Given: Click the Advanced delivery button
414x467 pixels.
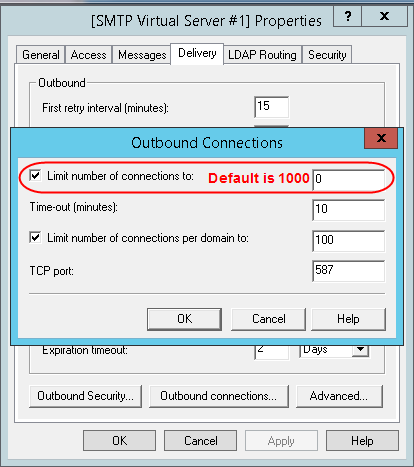Looking at the screenshot, I should tap(339, 396).
